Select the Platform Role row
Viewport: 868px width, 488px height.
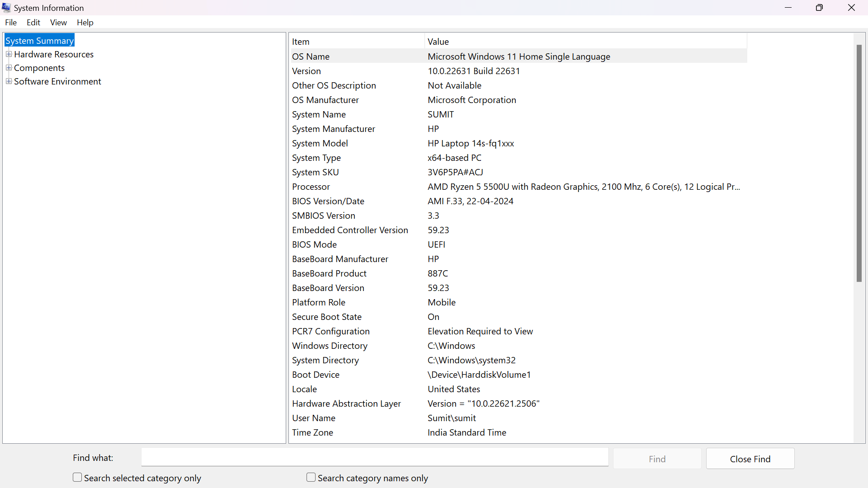(x=518, y=302)
